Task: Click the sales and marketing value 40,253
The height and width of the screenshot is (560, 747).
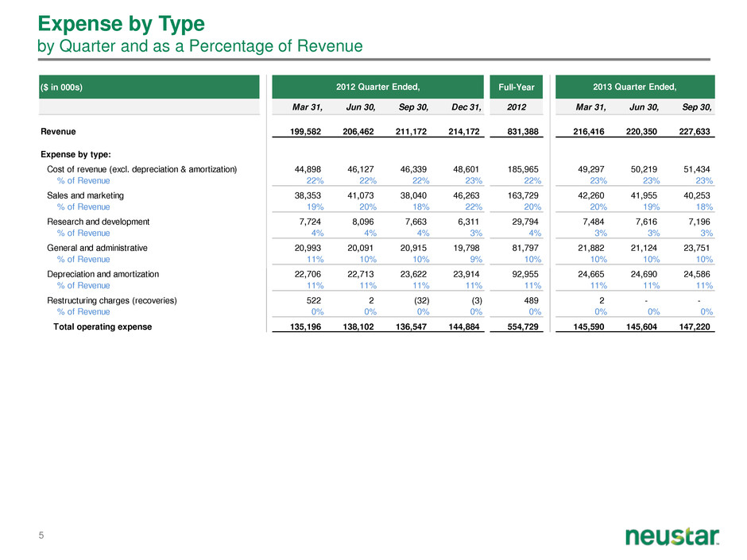Action: [x=697, y=195]
